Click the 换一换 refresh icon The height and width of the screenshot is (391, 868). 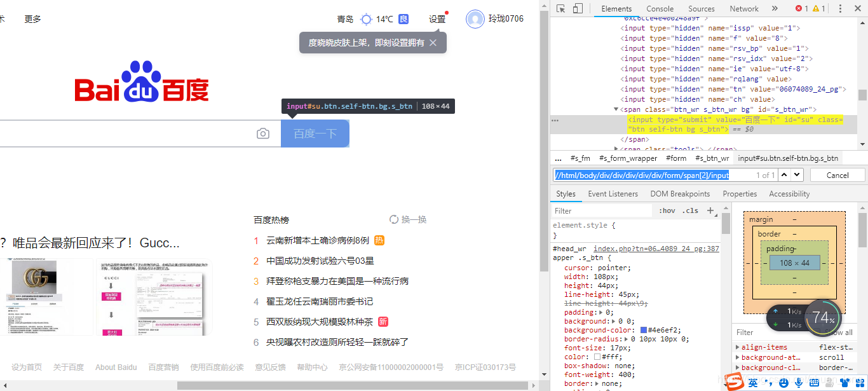394,219
